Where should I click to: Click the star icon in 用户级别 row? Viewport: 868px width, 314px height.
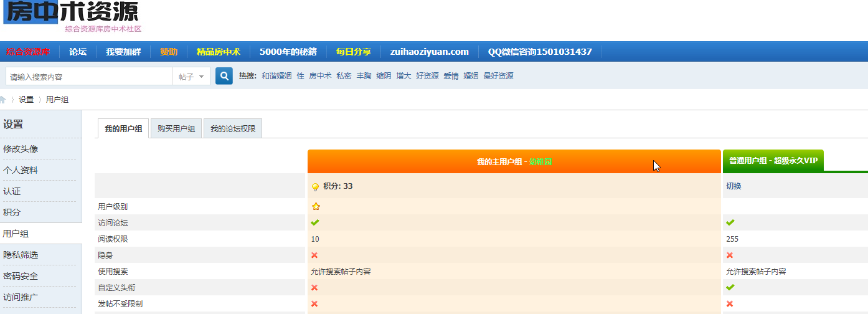click(x=316, y=206)
